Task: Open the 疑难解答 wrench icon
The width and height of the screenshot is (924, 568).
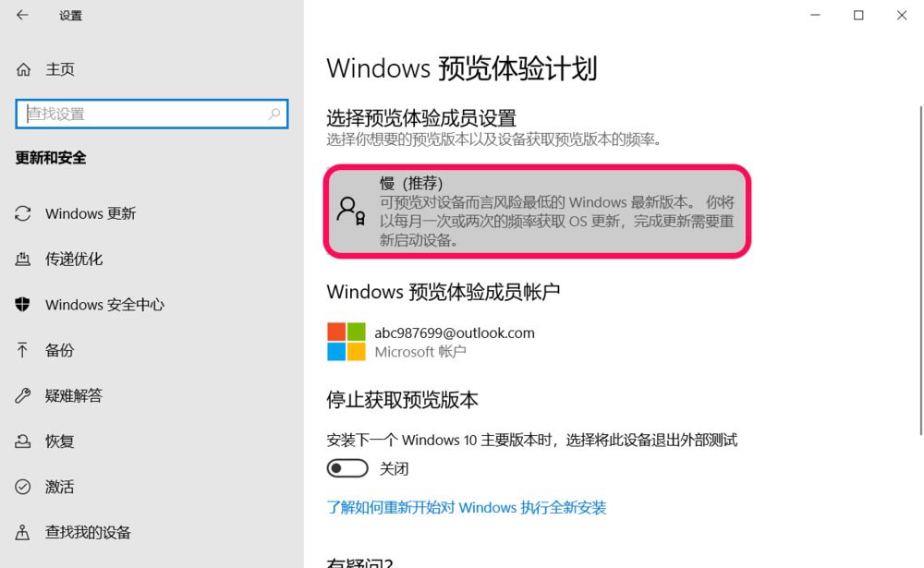Action: (23, 395)
